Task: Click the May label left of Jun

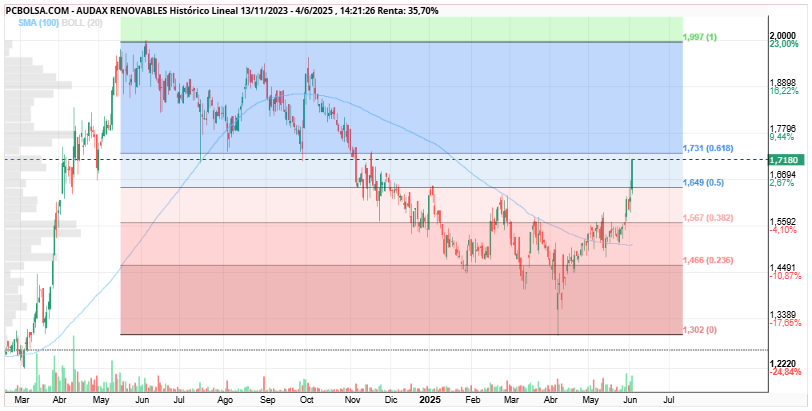Action: [101, 400]
